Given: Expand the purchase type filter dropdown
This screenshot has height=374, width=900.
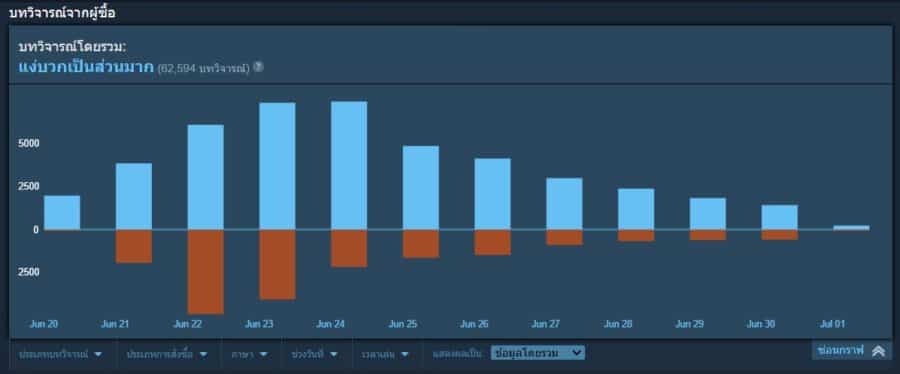Looking at the screenshot, I should pos(166,354).
